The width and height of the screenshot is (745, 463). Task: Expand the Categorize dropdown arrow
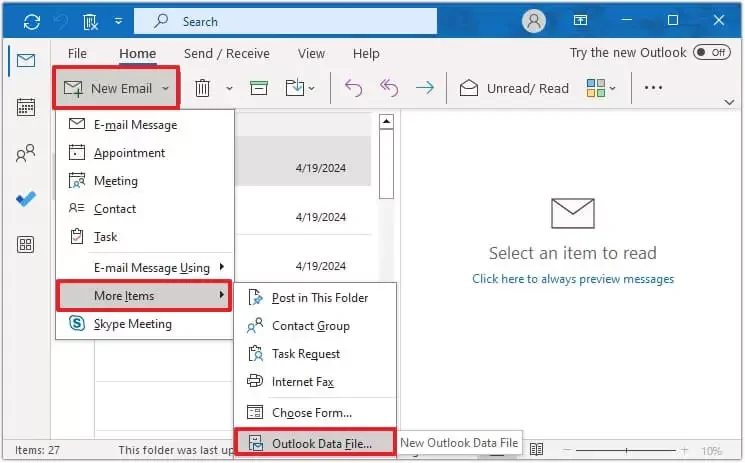[x=612, y=88]
